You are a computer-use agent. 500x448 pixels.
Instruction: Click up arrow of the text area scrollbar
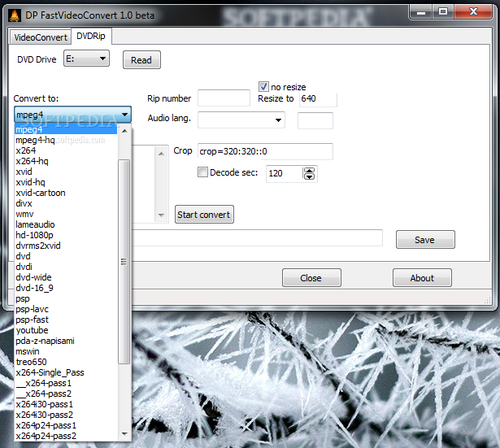click(x=161, y=154)
